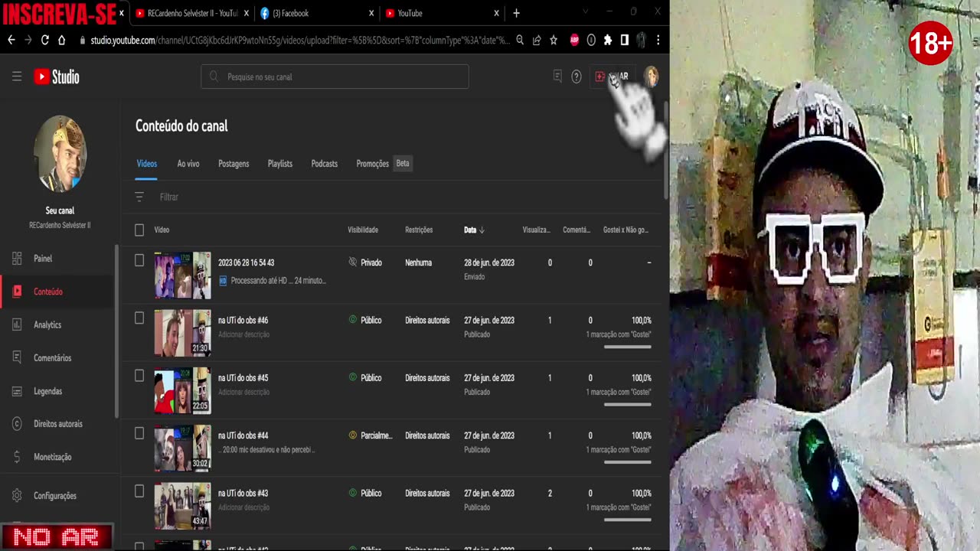
Task: Open Público visibility dropdown for obs #46
Action: click(365, 320)
